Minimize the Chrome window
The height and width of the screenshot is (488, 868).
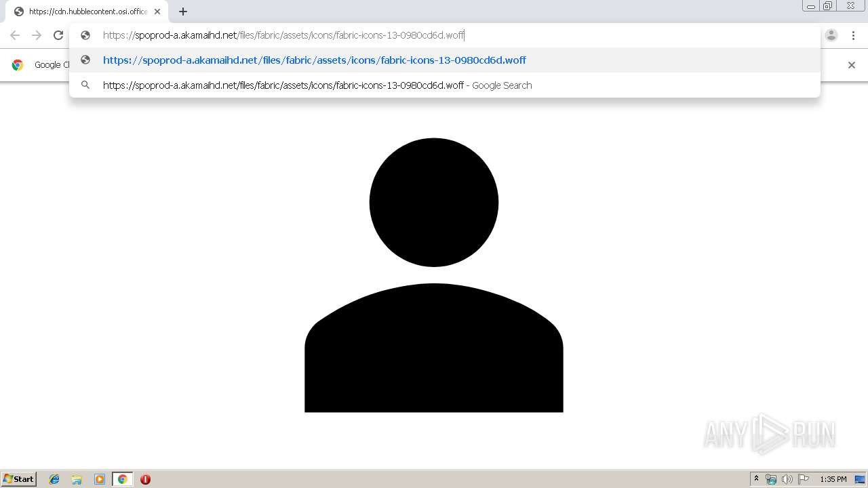[x=811, y=6]
